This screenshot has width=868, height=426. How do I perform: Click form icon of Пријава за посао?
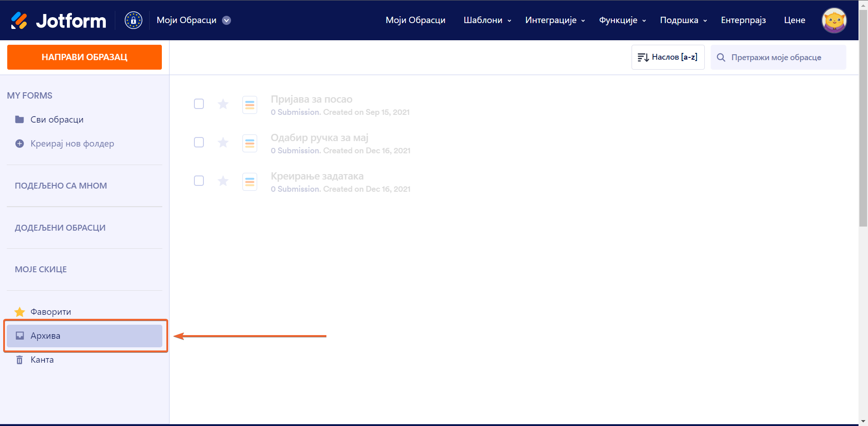(250, 105)
